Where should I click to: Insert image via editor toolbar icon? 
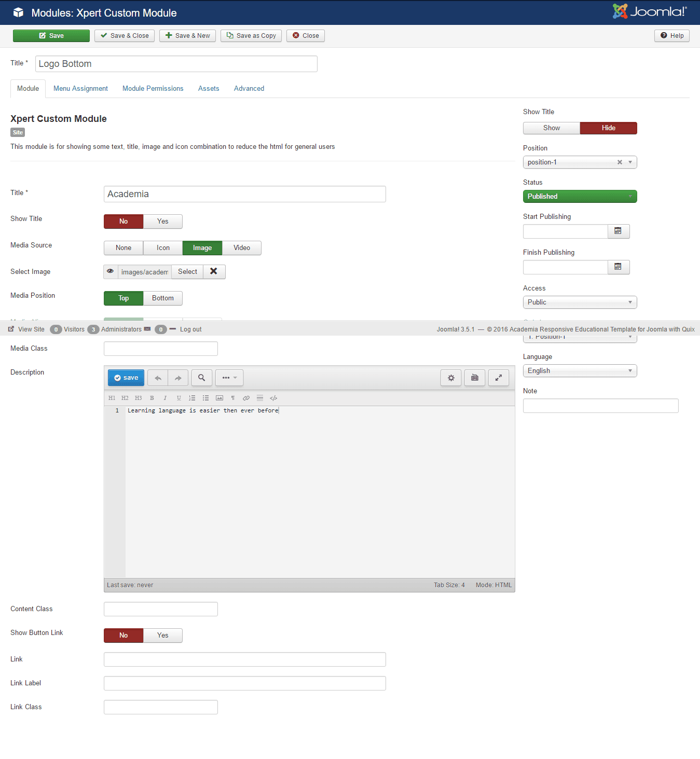pyautogui.click(x=219, y=398)
